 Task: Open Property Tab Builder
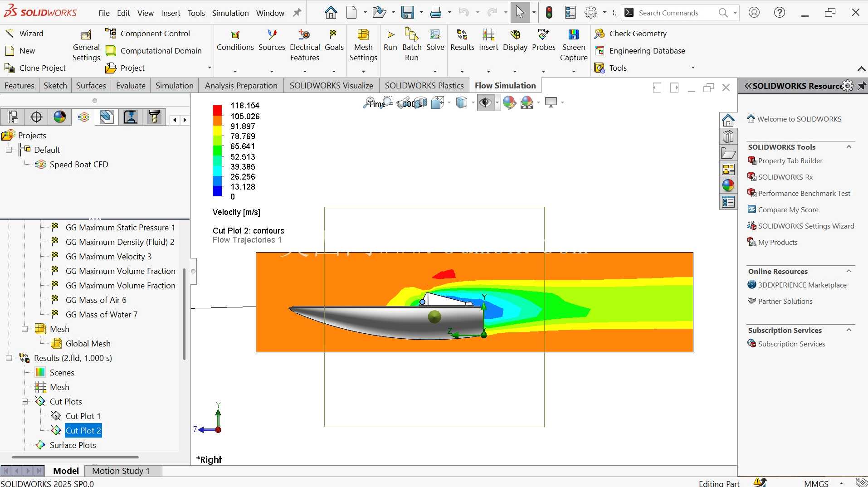(785, 161)
